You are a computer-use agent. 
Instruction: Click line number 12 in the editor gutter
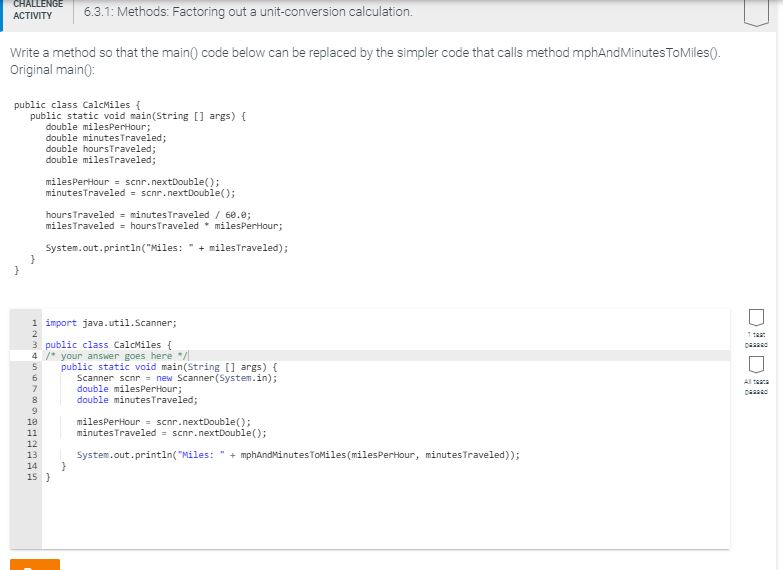pos(32,444)
